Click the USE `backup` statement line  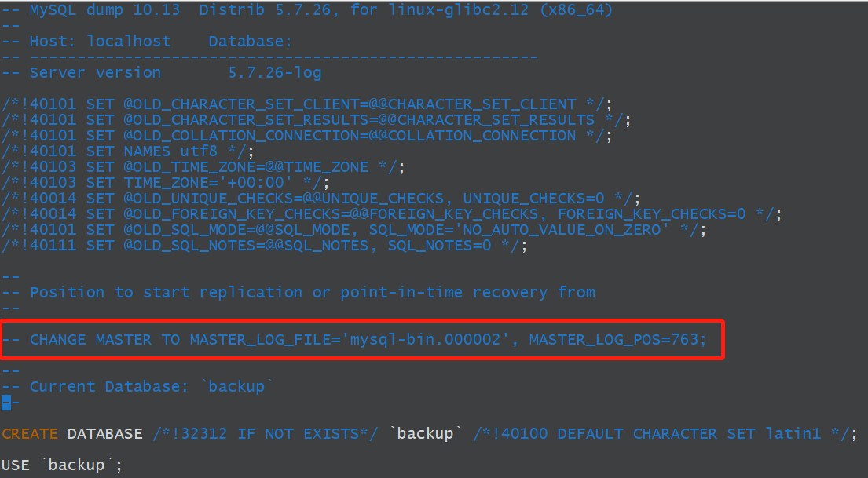[62, 465]
